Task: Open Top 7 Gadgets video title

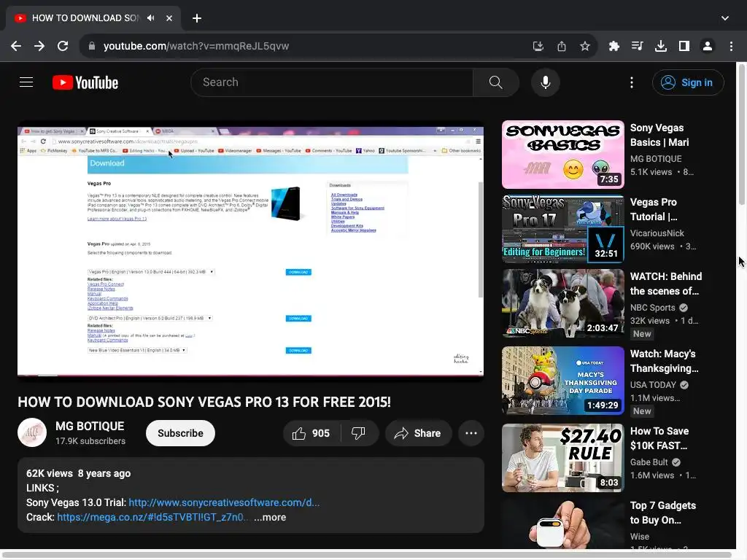Action: coord(662,513)
